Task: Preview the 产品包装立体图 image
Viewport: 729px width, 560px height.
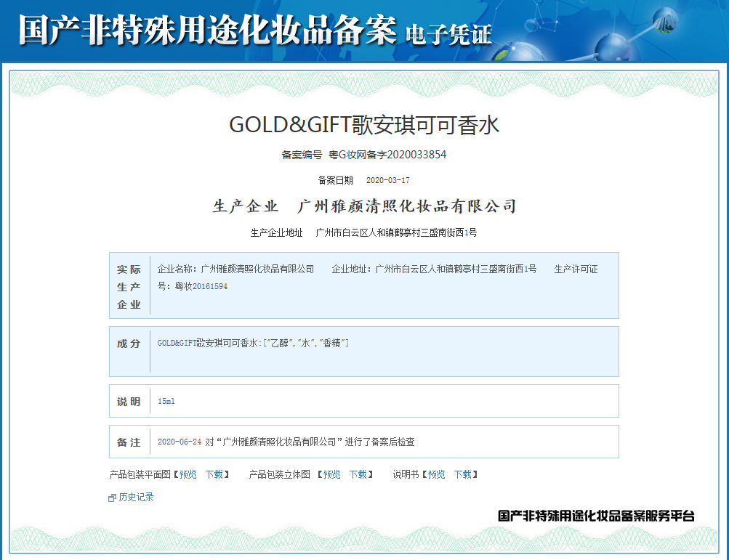Action: coord(332,474)
